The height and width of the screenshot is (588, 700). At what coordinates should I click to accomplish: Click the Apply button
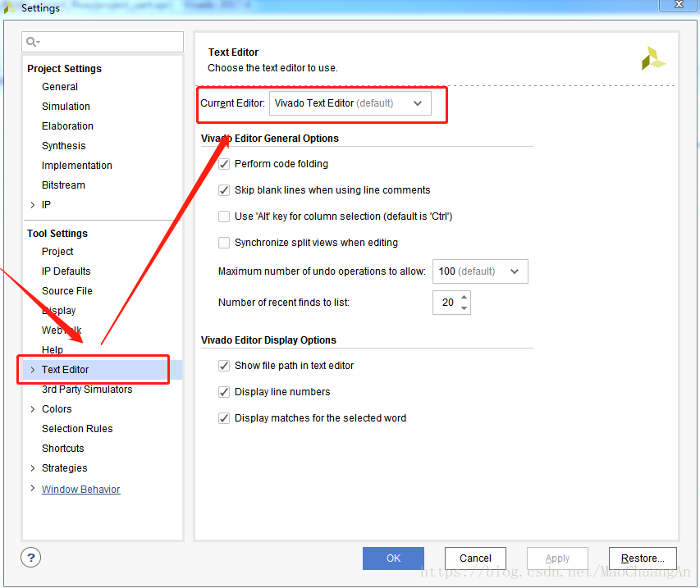[x=557, y=558]
